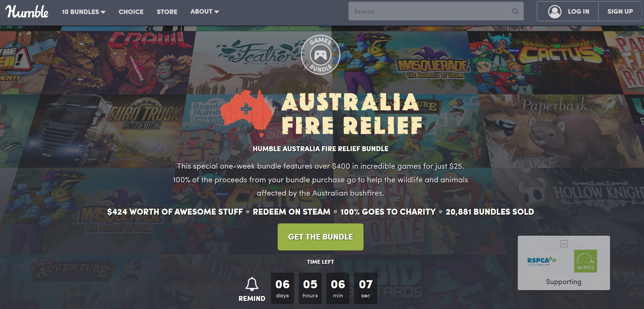This screenshot has width=644, height=309.
Task: Click the user avatar icon beside Log In
Action: point(555,12)
